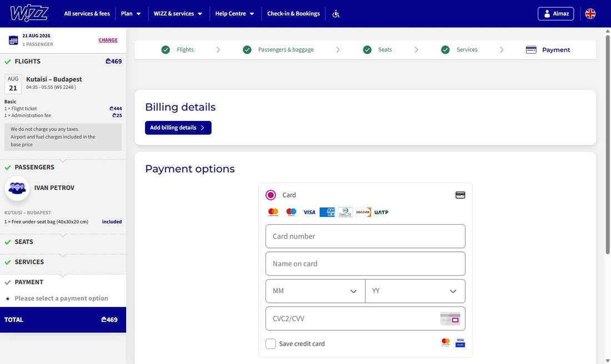Open the Almaz account button
Image resolution: width=611 pixels, height=364 pixels.
click(555, 14)
